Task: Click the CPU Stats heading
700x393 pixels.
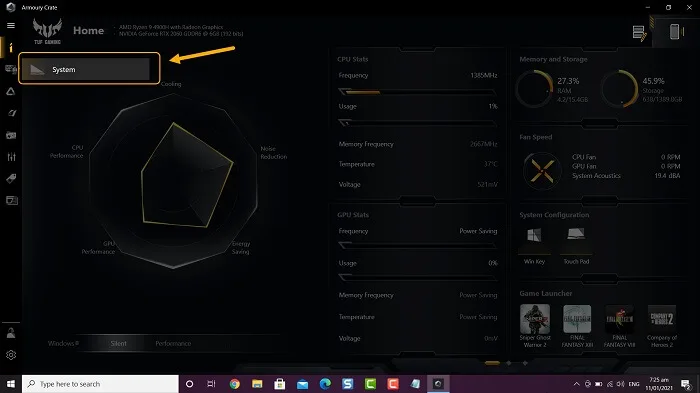Action: coord(352,59)
